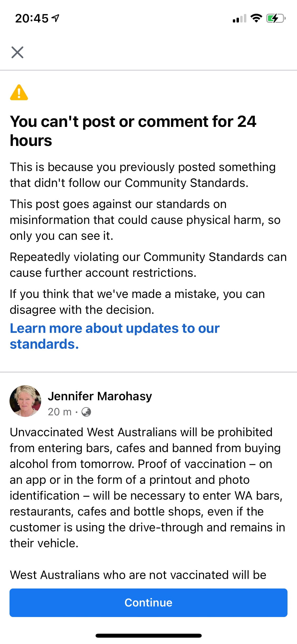This screenshot has width=297, height=644.
Task: Tap the heading about 24 hours restriction
Action: click(x=133, y=131)
